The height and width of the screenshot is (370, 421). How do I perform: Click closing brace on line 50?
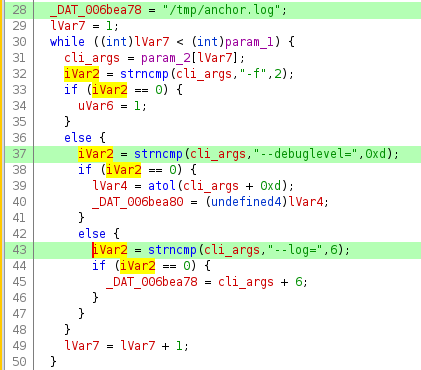click(x=53, y=362)
